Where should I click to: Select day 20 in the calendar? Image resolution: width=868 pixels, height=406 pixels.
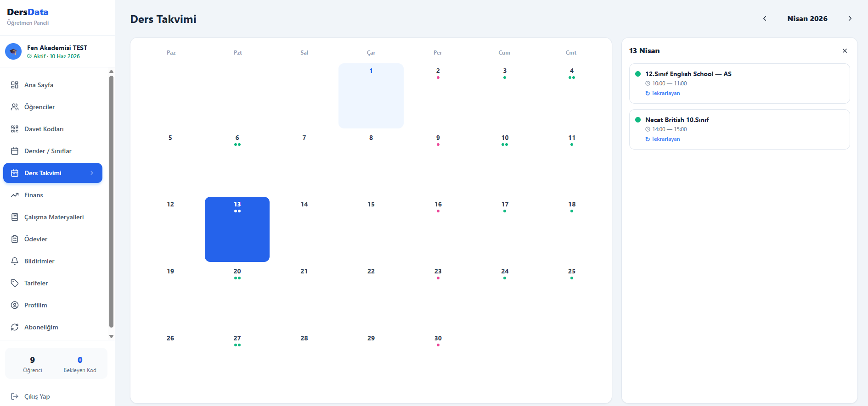237,294
